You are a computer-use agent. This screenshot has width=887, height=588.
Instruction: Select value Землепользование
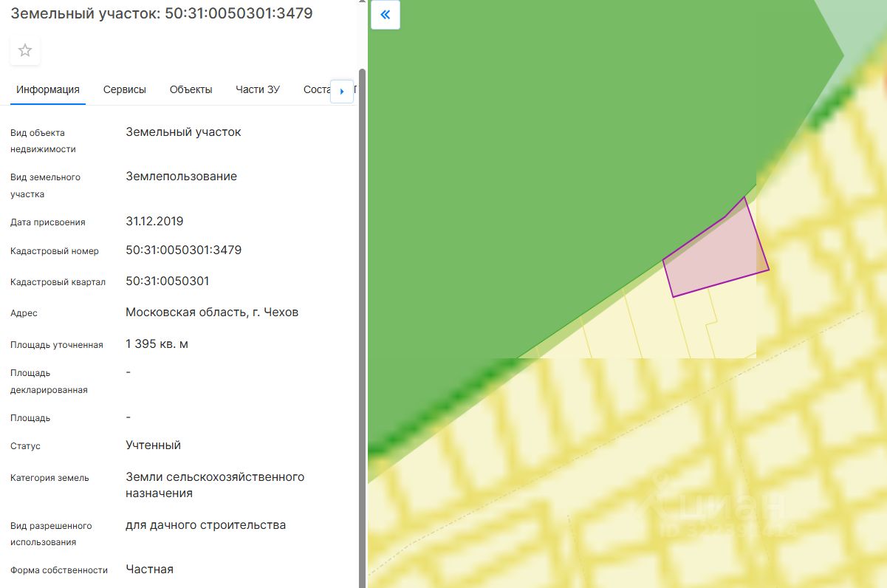click(x=182, y=177)
